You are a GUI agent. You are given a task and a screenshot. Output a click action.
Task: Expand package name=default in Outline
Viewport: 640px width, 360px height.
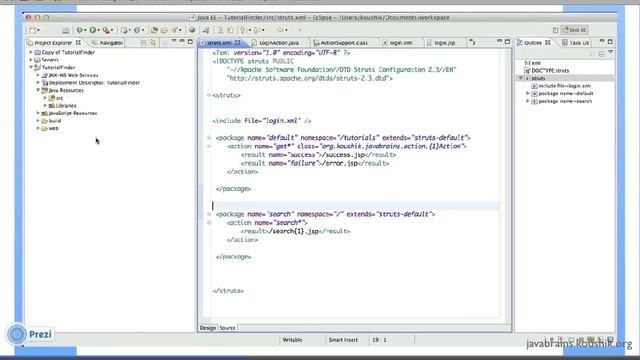point(528,93)
